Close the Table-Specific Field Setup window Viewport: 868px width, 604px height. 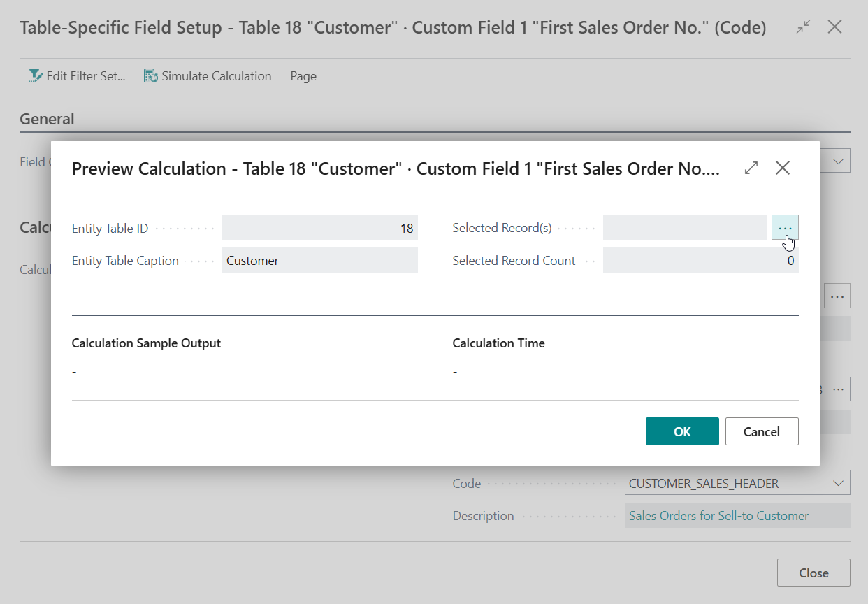834,27
